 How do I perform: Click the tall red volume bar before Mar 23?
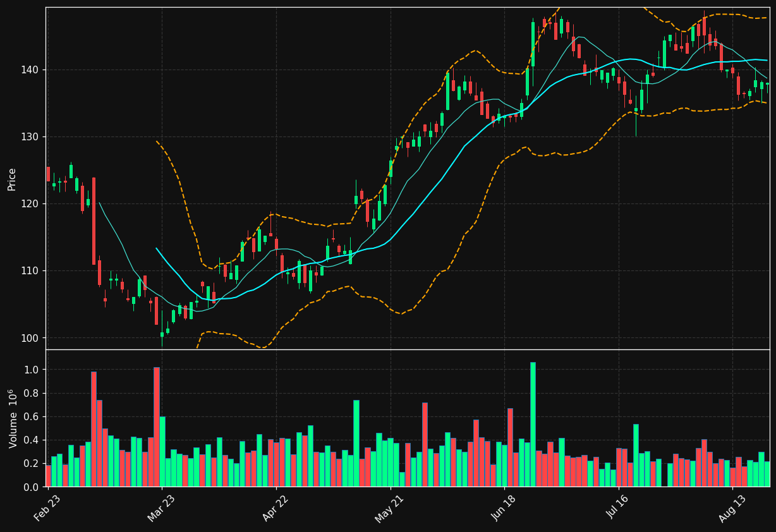tap(156, 427)
